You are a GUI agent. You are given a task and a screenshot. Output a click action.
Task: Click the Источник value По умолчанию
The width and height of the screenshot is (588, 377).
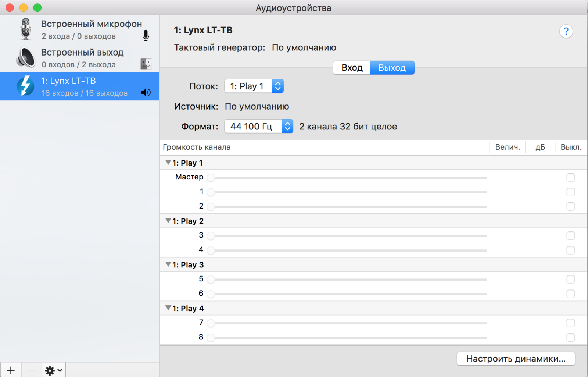click(x=257, y=106)
